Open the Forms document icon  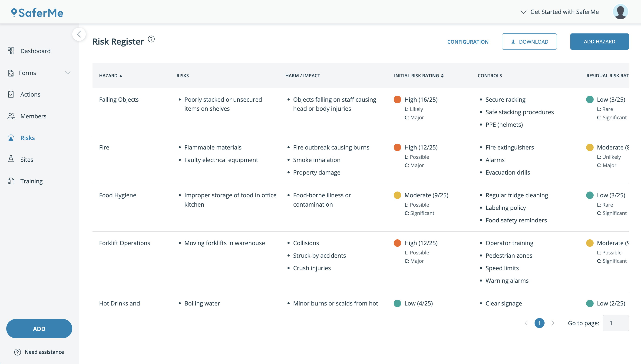(x=11, y=73)
